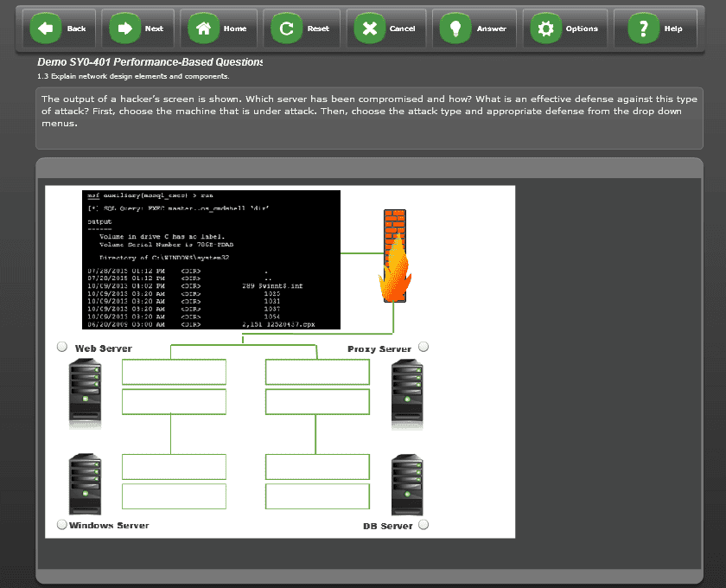The image size is (726, 588).
Task: Click the Reset circular arrow icon
Action: pos(285,28)
